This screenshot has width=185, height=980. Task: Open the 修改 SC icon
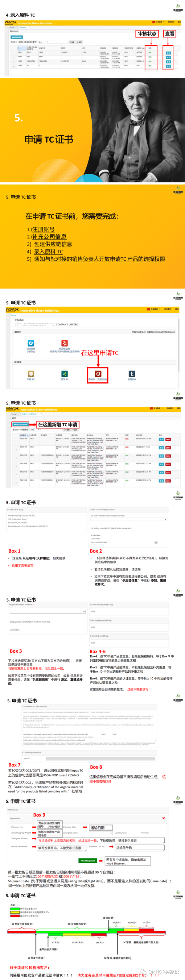pyautogui.click(x=64, y=374)
